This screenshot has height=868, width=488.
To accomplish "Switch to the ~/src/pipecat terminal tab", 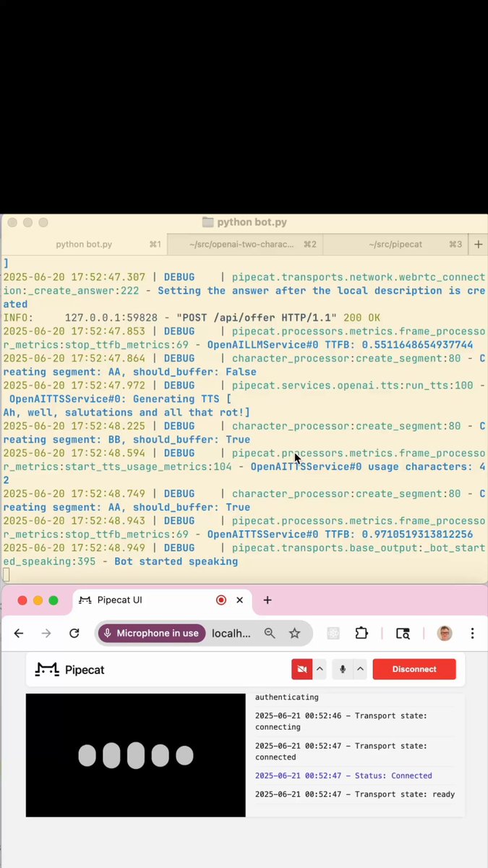I will click(x=395, y=244).
